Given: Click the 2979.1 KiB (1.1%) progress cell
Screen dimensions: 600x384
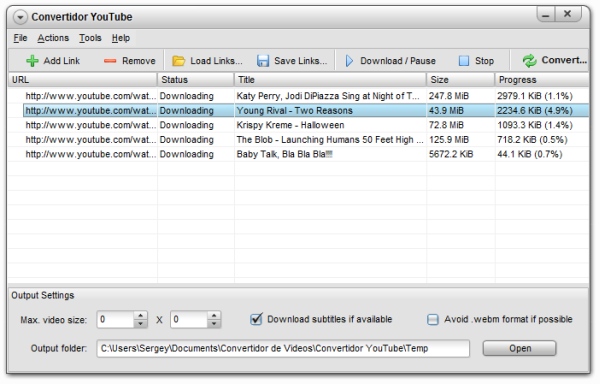Looking at the screenshot, I should click(x=535, y=96).
